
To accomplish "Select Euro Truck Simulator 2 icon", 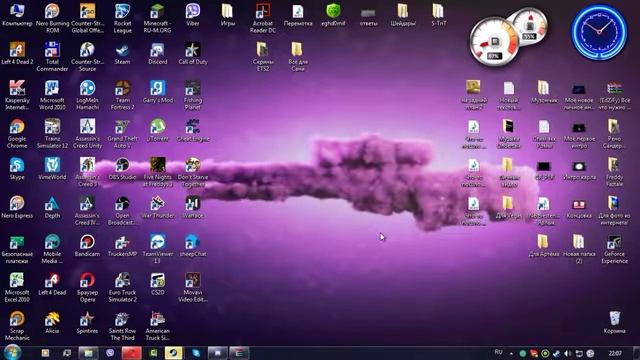I will click(122, 287).
